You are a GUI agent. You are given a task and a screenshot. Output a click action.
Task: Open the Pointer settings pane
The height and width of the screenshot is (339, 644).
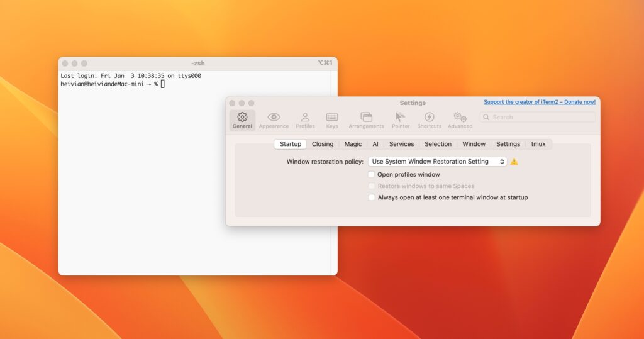click(x=401, y=120)
